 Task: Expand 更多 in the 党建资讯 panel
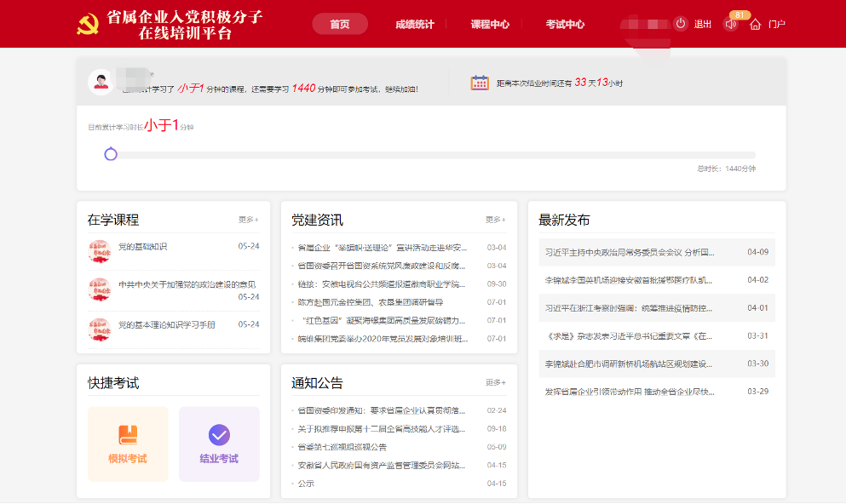495,220
